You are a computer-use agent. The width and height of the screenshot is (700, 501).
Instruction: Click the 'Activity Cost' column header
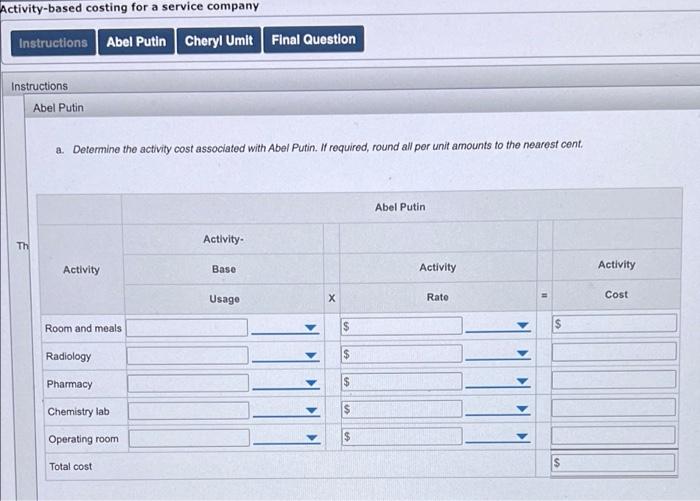616,280
